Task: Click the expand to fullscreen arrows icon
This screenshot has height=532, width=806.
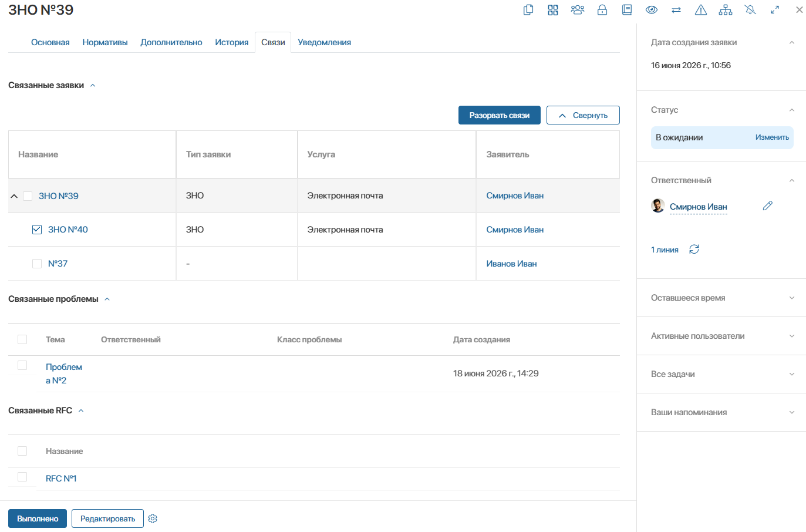Action: (x=775, y=10)
